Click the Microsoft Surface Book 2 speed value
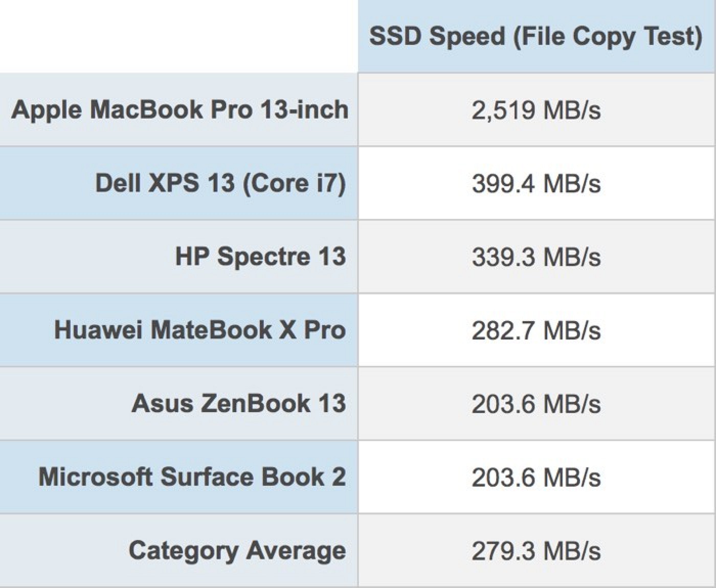Viewport: 716px width, 588px height. [x=536, y=478]
